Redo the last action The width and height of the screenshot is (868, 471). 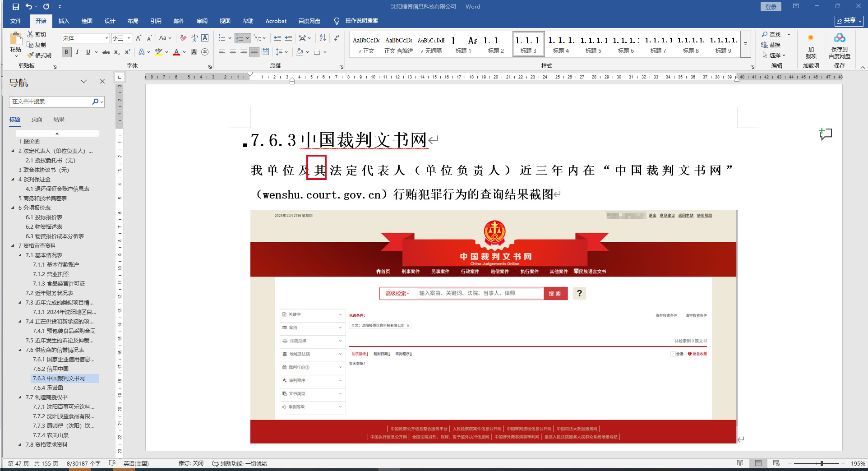click(46, 7)
